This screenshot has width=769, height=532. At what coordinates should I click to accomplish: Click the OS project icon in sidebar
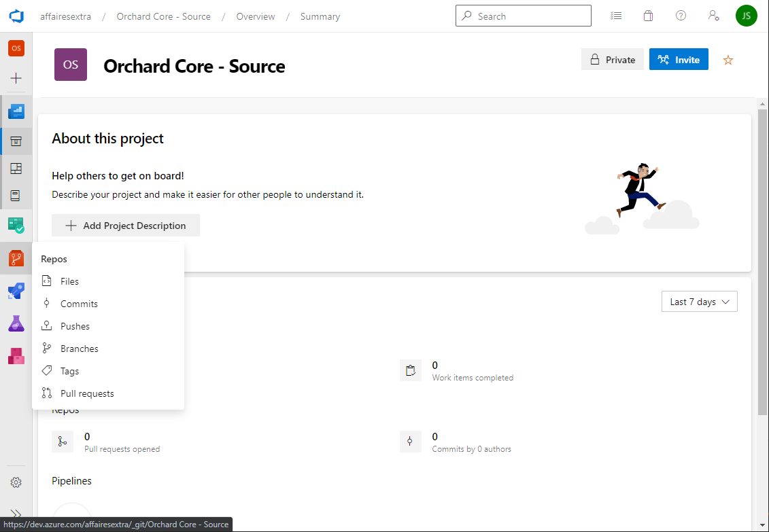point(16,48)
